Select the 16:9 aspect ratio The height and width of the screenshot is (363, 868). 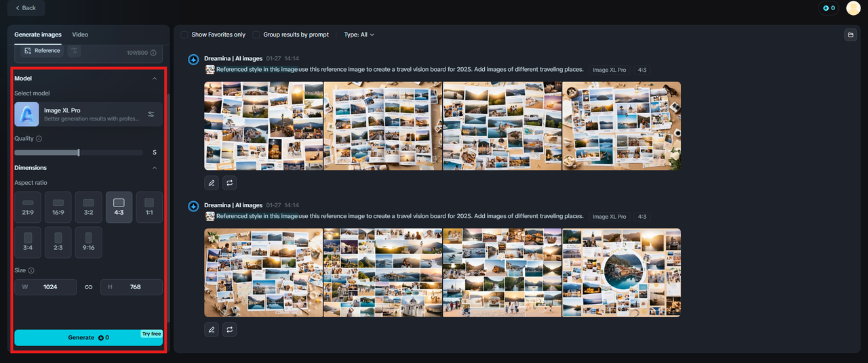(58, 207)
